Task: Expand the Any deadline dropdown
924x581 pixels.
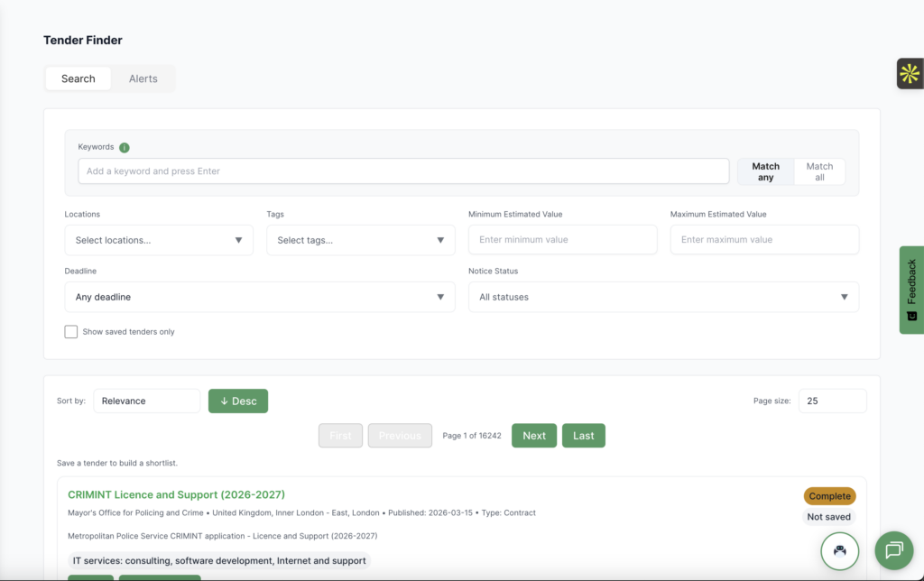Action: pos(260,297)
